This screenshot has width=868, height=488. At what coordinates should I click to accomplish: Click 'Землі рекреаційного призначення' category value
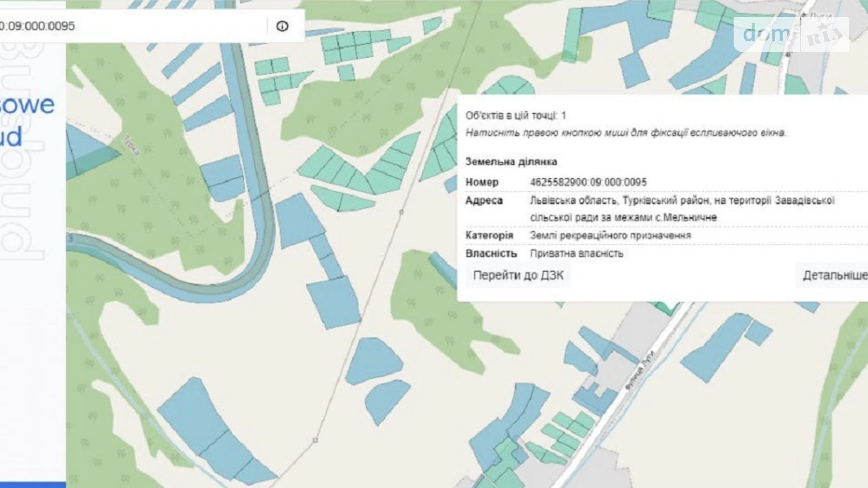click(610, 236)
